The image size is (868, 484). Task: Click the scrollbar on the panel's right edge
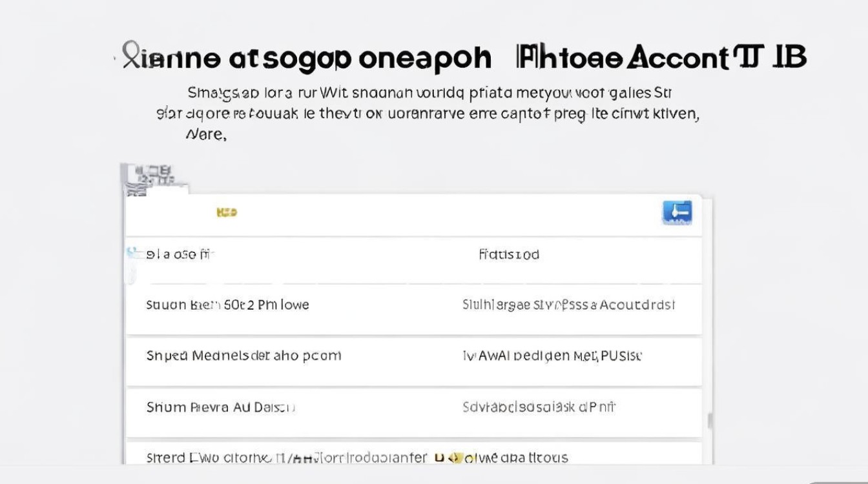(710, 421)
